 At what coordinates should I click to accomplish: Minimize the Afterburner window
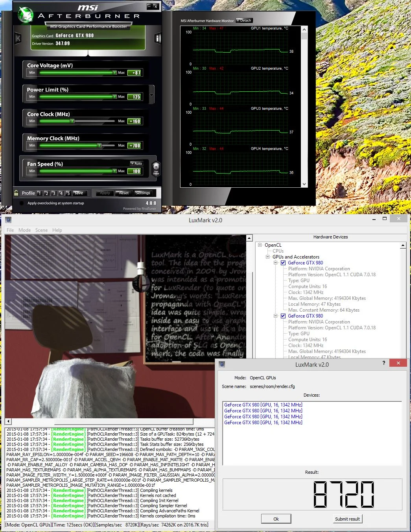tap(149, 6)
